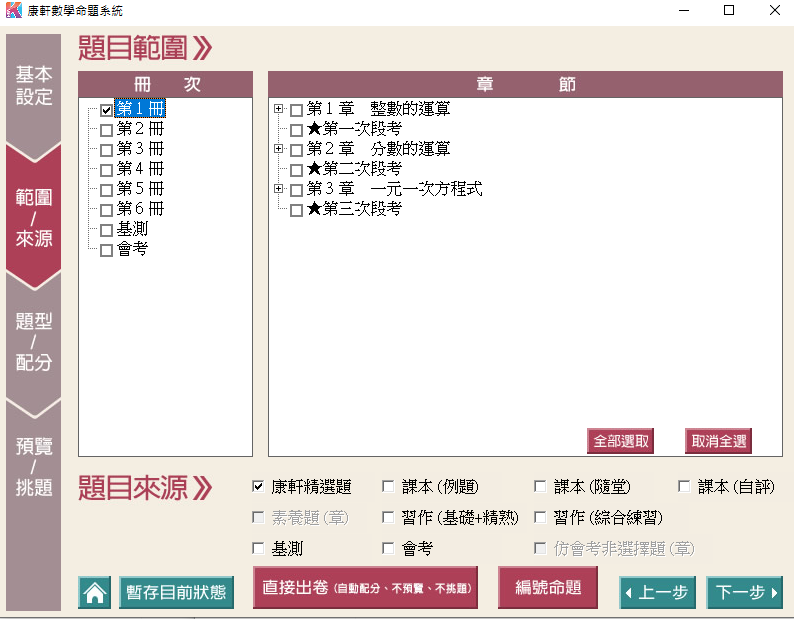
Task: Tick the 會考 source checkbox
Action: (388, 548)
